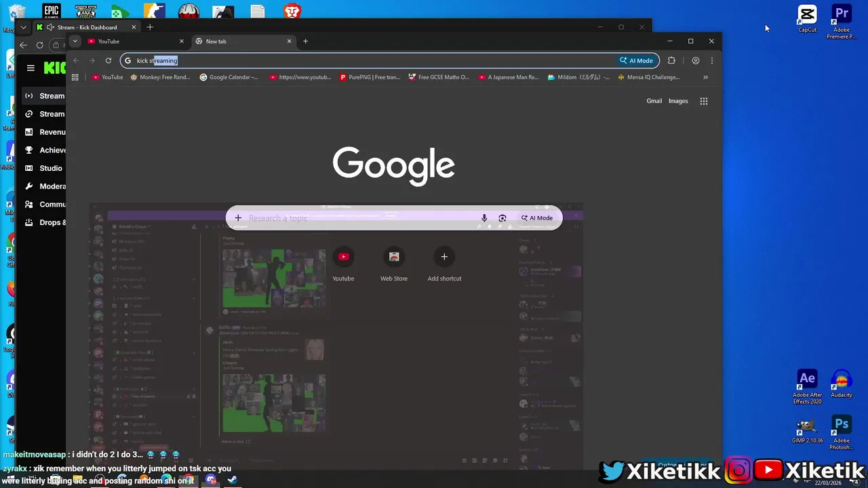Open the YouTube bookmark

(x=107, y=77)
